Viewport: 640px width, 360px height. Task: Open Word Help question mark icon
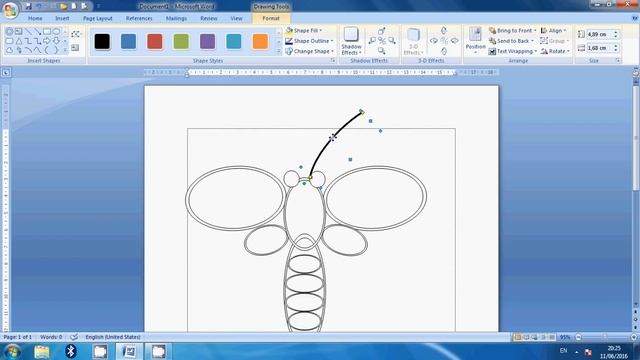coord(635,18)
